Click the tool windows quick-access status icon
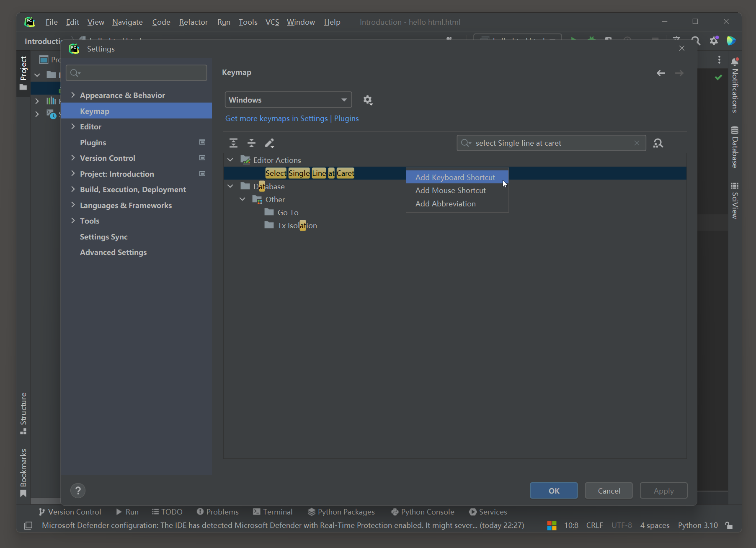Image resolution: width=756 pixels, height=548 pixels. [x=28, y=525]
